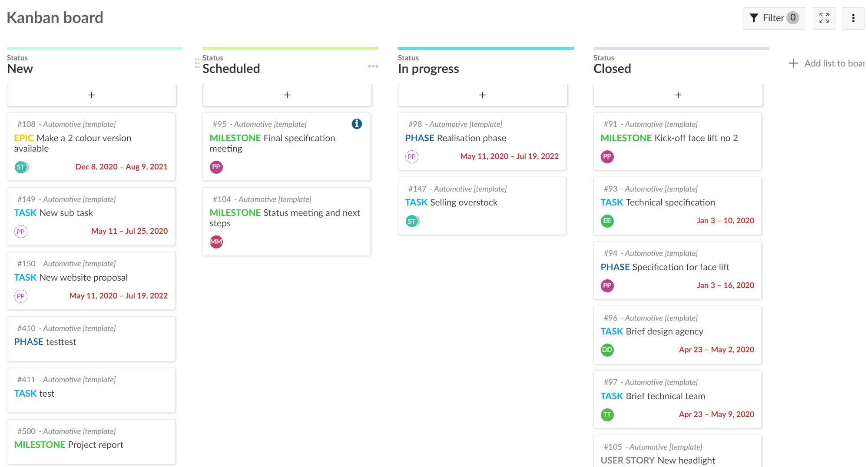
Task: Open the Filter button
Action: point(774,18)
